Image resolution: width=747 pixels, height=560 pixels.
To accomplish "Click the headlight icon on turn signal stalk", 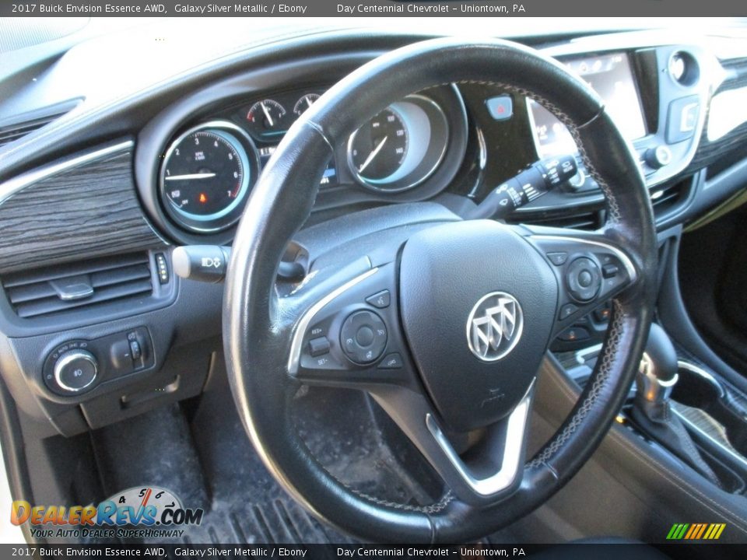I will (x=210, y=263).
